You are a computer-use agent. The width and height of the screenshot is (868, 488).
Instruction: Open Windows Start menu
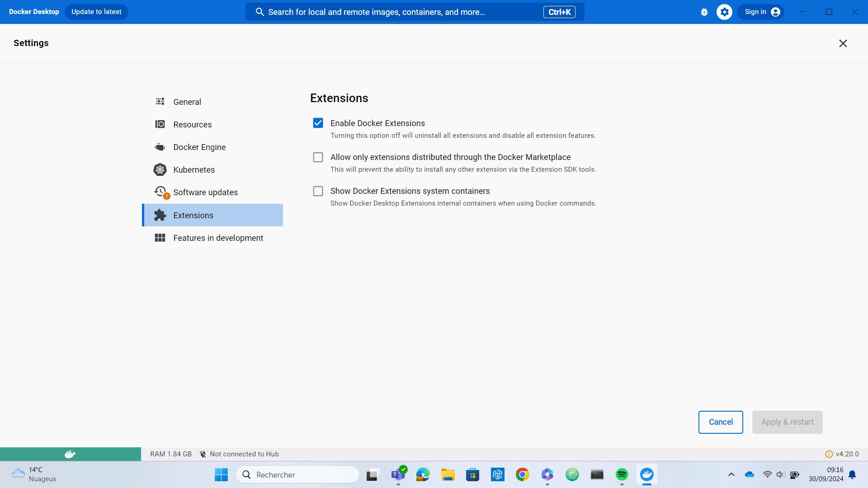221,474
